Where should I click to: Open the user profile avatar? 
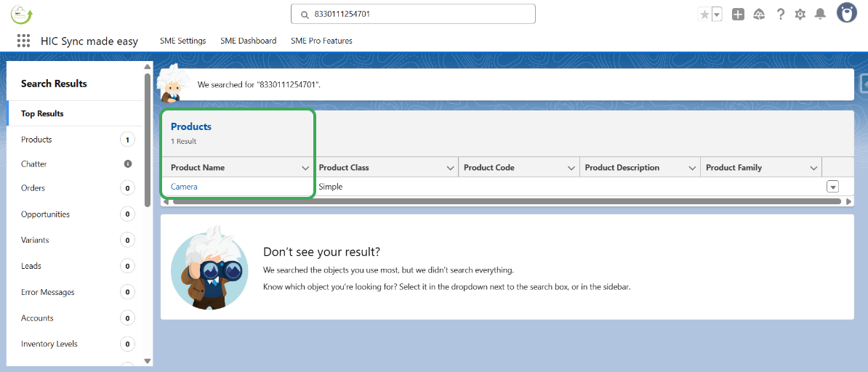point(846,13)
